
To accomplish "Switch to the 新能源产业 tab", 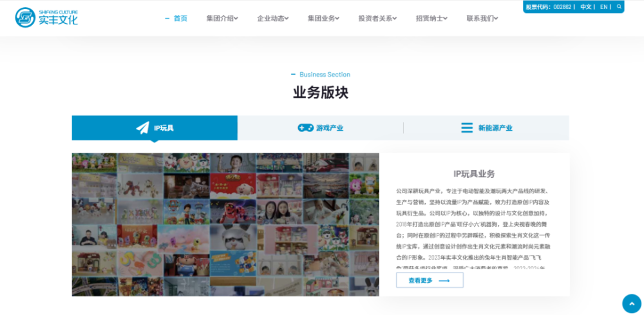I will [x=486, y=128].
